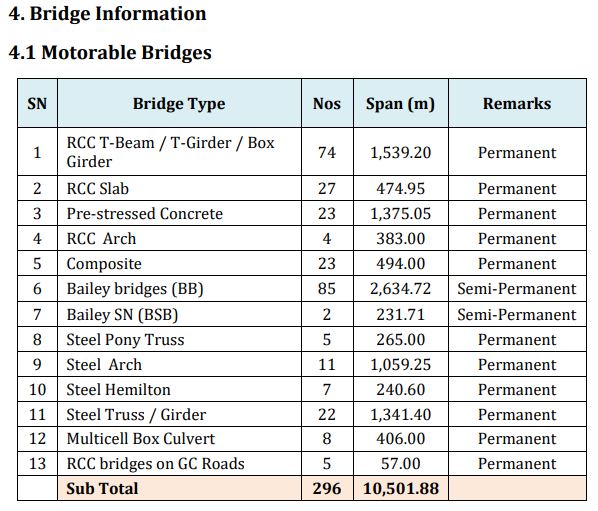Viewport: 598px width, 511px height.
Task: Select the 'Steel Pony Truss' cell
Action: [x=179, y=339]
